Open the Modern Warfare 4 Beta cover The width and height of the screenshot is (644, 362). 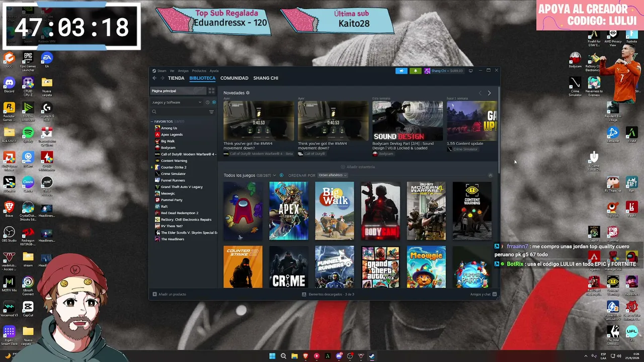pos(426,211)
